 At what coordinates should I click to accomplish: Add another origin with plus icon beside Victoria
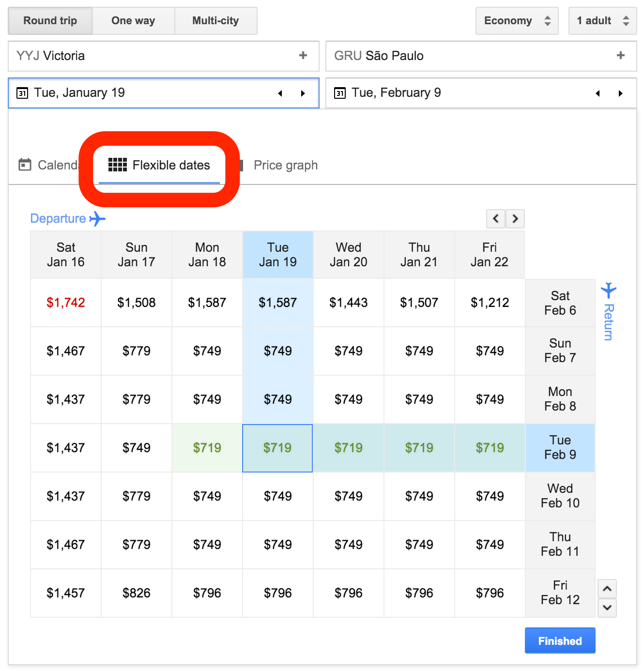pyautogui.click(x=303, y=56)
